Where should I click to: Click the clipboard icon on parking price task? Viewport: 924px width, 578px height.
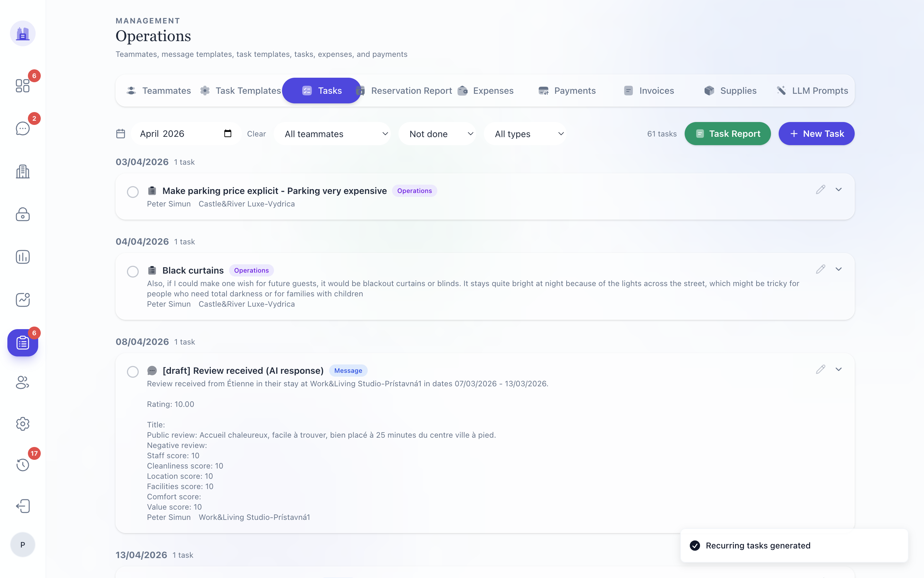click(x=152, y=191)
